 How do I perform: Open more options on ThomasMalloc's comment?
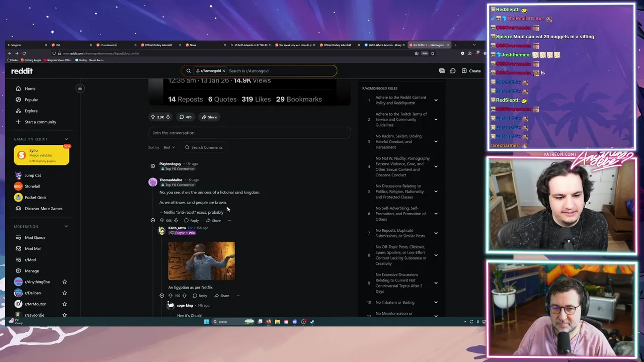[x=229, y=220]
